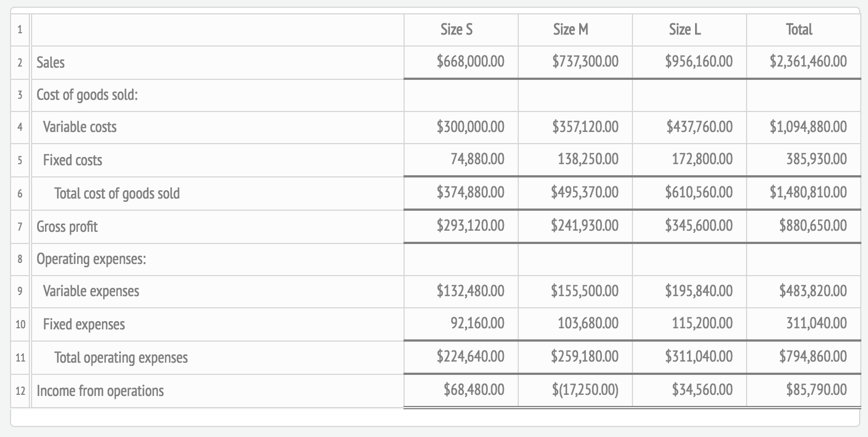Click the Size S column header

tap(457, 29)
